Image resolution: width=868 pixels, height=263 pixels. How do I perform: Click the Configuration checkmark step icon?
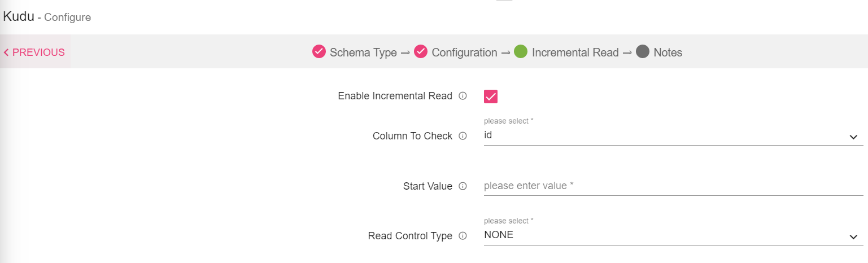(x=421, y=52)
